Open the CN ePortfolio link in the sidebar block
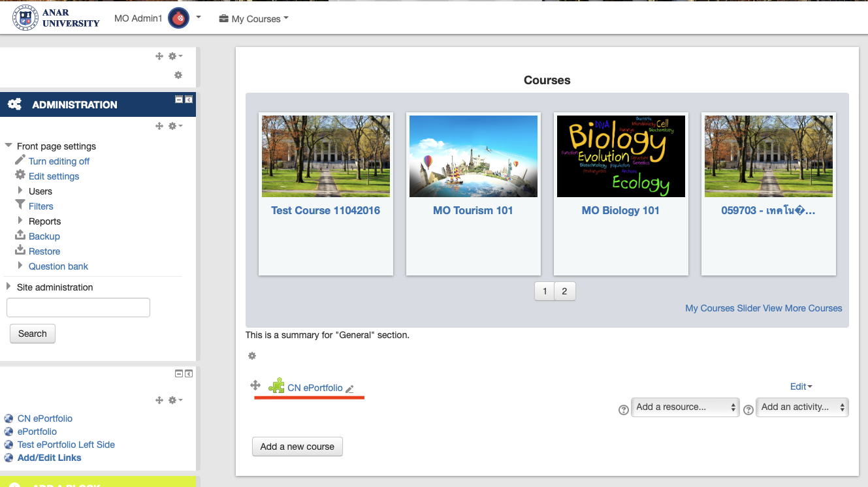 click(x=45, y=418)
